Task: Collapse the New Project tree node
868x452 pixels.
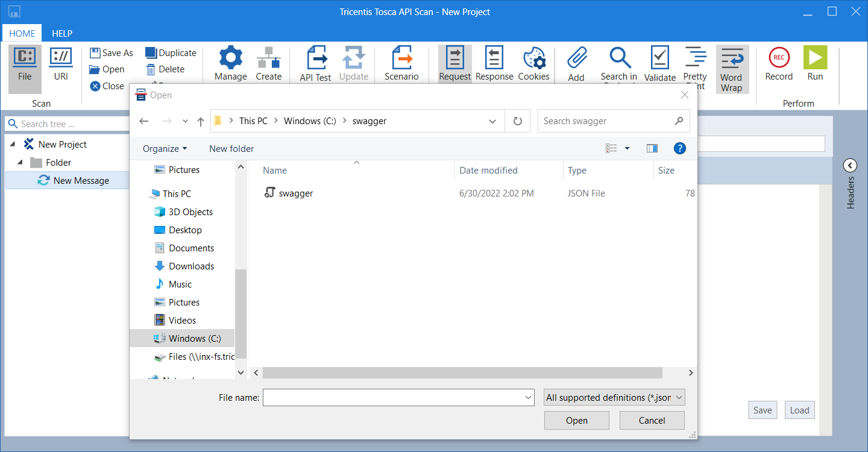Action: point(13,145)
